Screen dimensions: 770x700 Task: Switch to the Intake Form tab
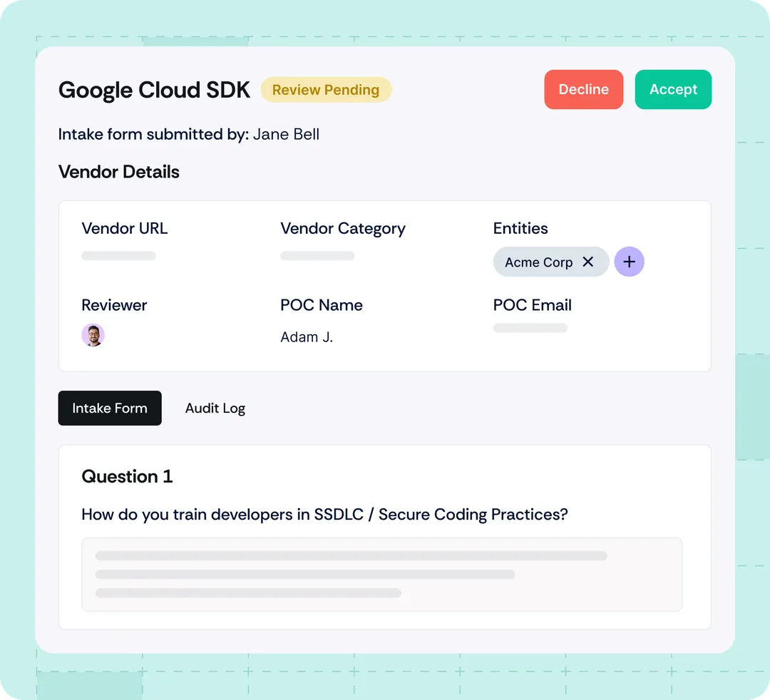tap(110, 408)
